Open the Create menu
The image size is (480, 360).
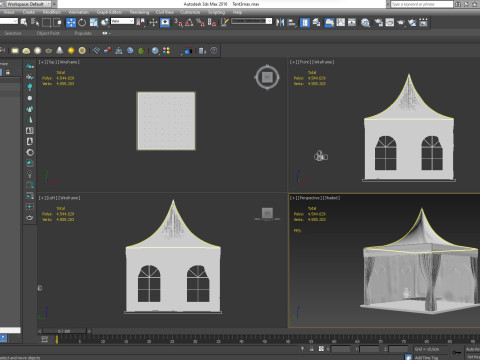pos(29,12)
